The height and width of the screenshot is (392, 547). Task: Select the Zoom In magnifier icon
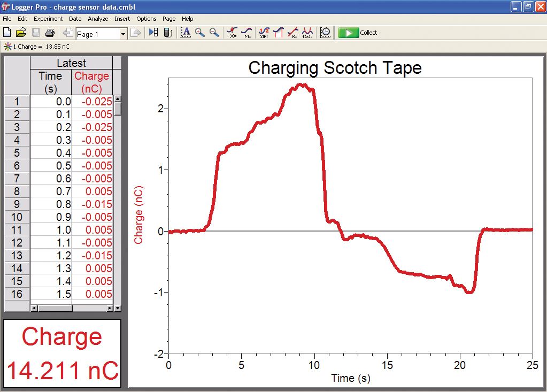point(200,33)
